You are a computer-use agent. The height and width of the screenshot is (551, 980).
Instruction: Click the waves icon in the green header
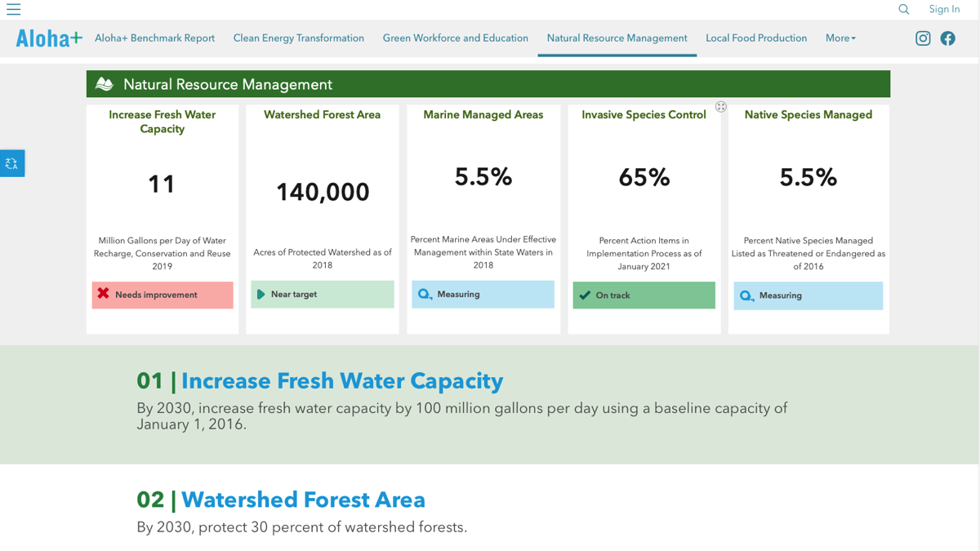[x=104, y=83]
